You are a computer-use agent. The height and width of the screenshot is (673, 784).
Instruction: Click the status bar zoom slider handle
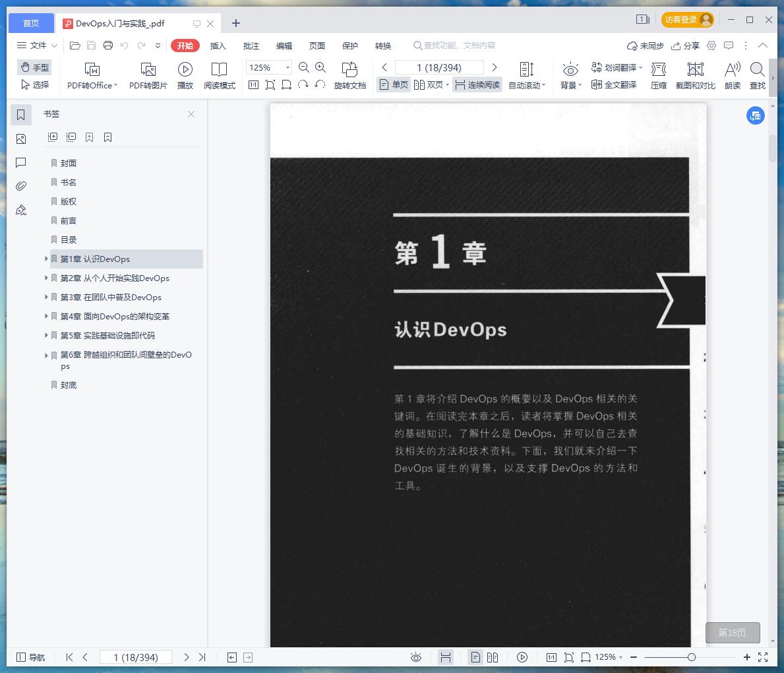[692, 657]
